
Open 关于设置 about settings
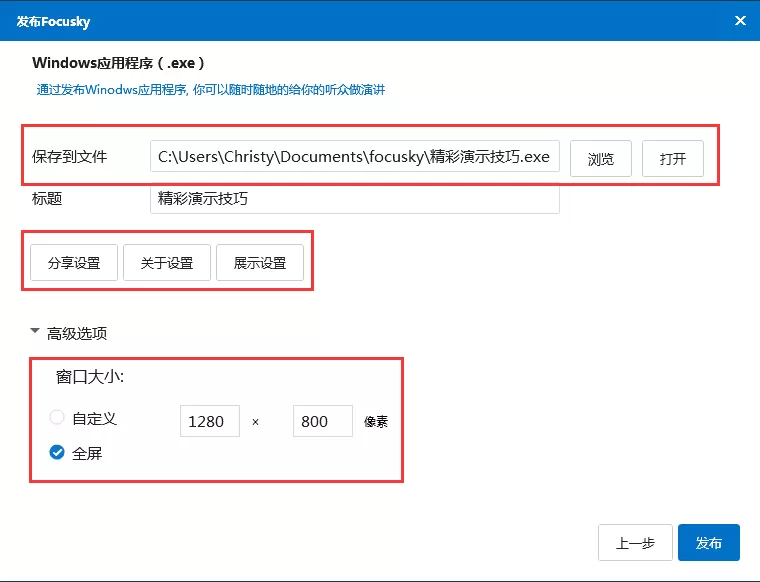click(x=167, y=263)
